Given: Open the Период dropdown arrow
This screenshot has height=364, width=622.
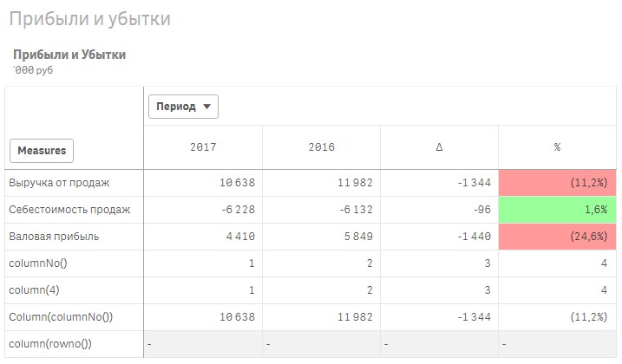Looking at the screenshot, I should 206,107.
